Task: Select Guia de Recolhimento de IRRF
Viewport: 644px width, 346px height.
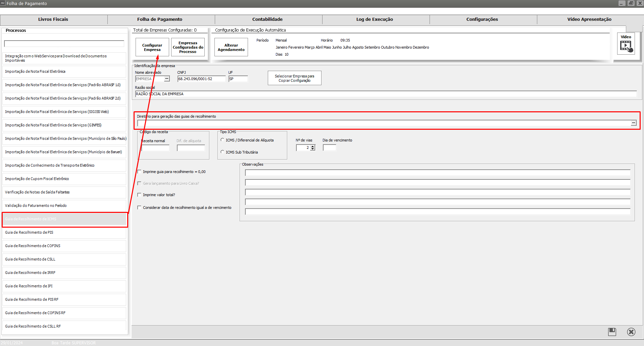Action: 64,273
